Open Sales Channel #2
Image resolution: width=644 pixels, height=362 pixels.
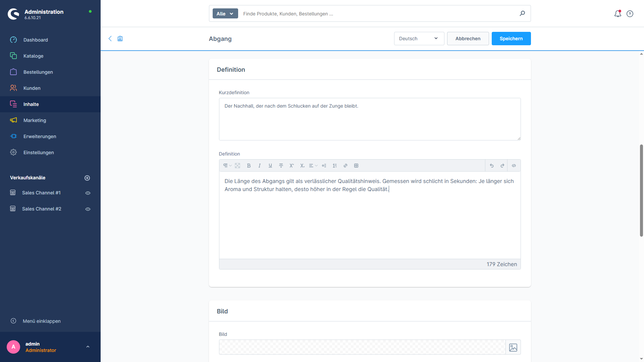42,209
